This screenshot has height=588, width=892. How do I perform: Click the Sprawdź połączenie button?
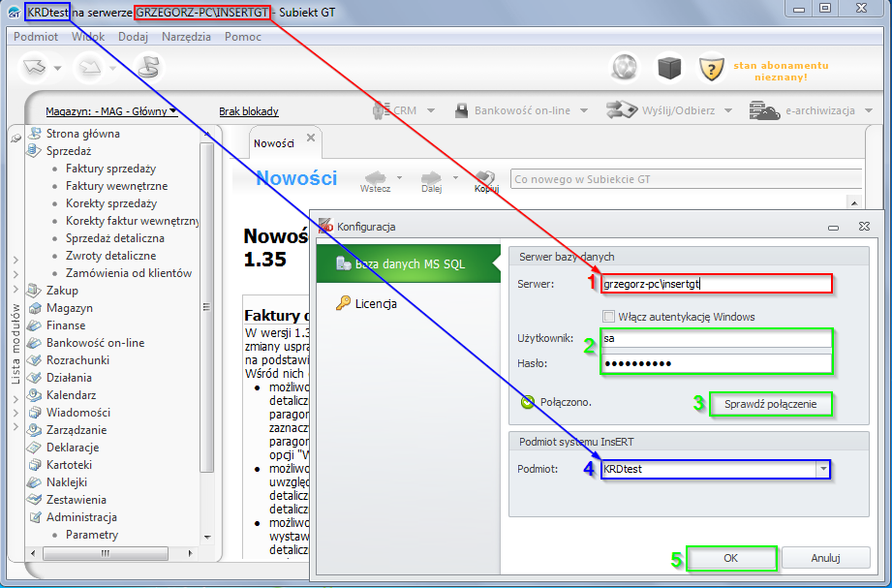(x=770, y=404)
